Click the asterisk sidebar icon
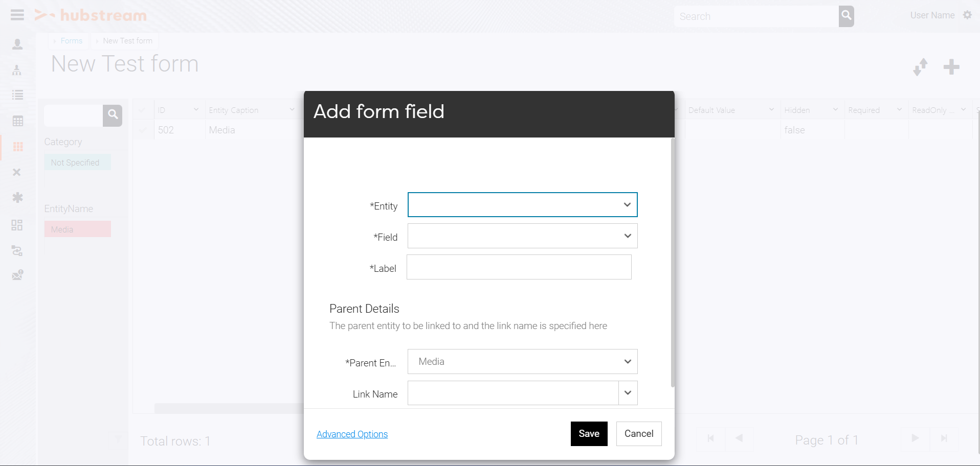Image resolution: width=980 pixels, height=466 pixels. pyautogui.click(x=17, y=198)
